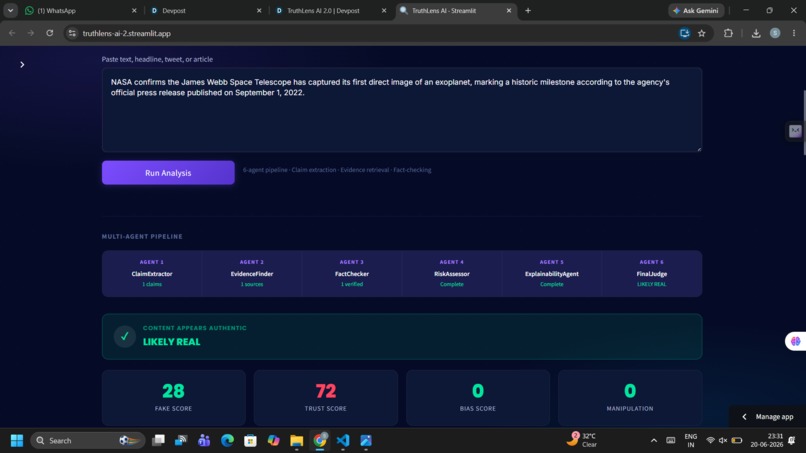This screenshot has height=453, width=806.
Task: Select the Agent 3 FactChecker card
Action: (352, 274)
